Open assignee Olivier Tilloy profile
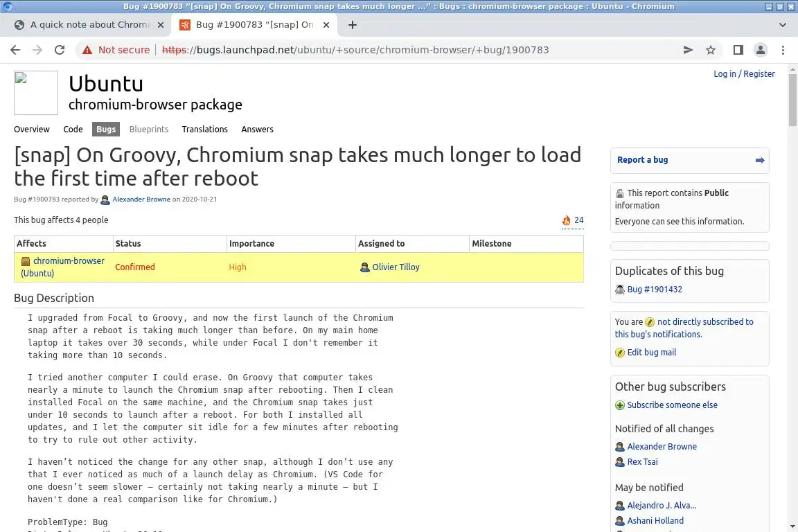The height and width of the screenshot is (532, 798). [396, 267]
